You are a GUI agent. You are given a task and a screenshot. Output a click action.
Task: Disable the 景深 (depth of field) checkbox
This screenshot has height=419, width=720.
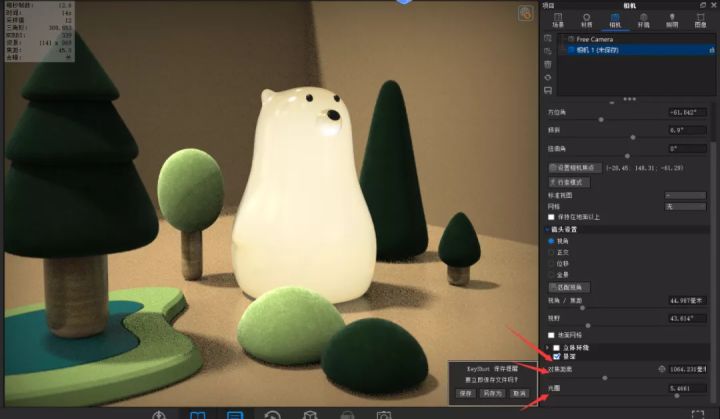pyautogui.click(x=557, y=355)
